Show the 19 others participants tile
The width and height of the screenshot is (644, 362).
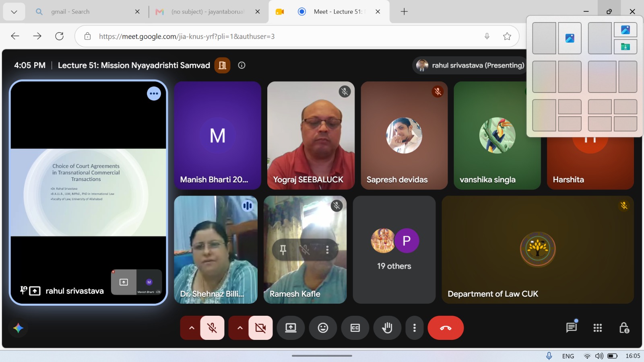[x=394, y=250]
